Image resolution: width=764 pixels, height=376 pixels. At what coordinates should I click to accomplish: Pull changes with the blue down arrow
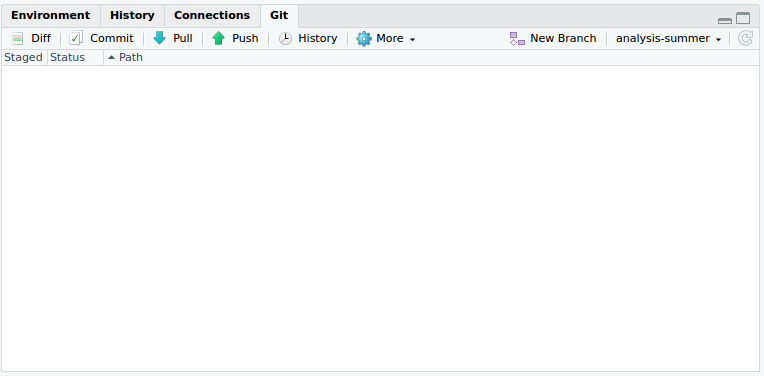tap(159, 38)
